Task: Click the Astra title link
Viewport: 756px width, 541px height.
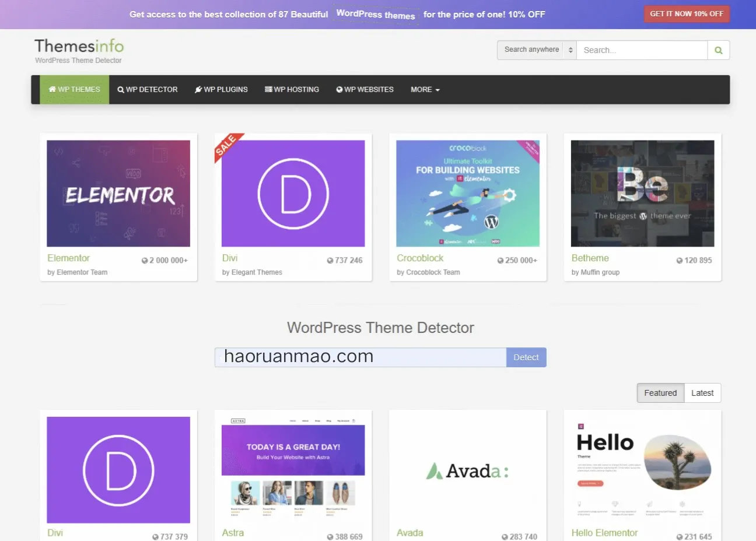Action: click(233, 533)
